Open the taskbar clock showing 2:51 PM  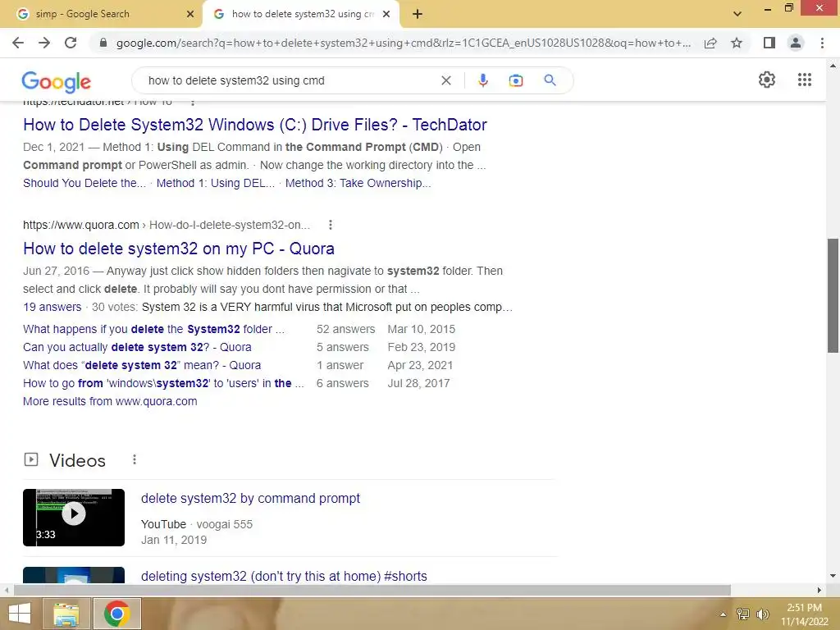(804, 614)
